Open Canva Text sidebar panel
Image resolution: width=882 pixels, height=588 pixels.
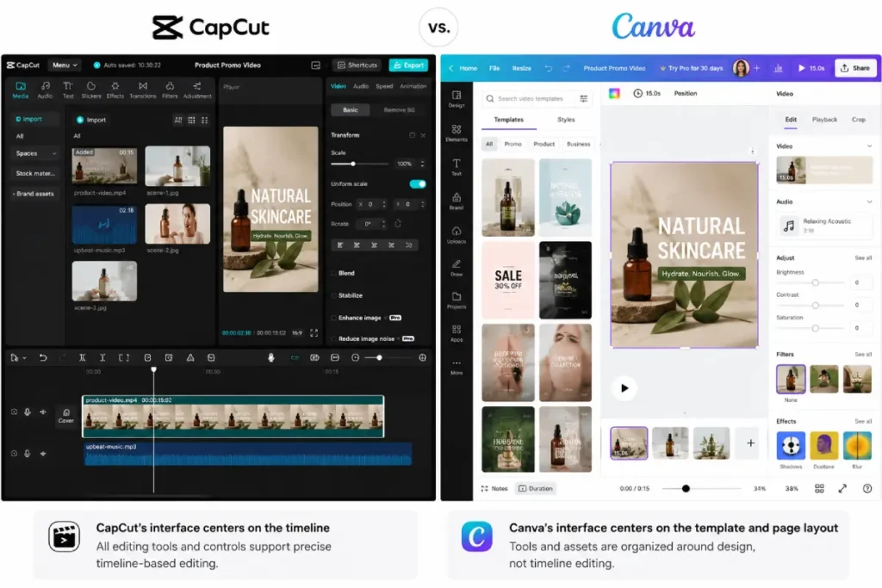[x=457, y=167]
